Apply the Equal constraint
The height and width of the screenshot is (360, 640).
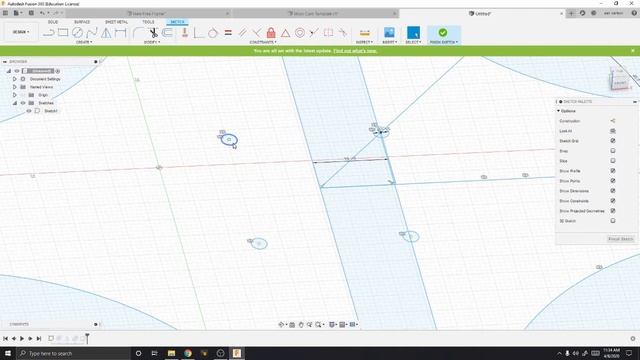point(228,33)
